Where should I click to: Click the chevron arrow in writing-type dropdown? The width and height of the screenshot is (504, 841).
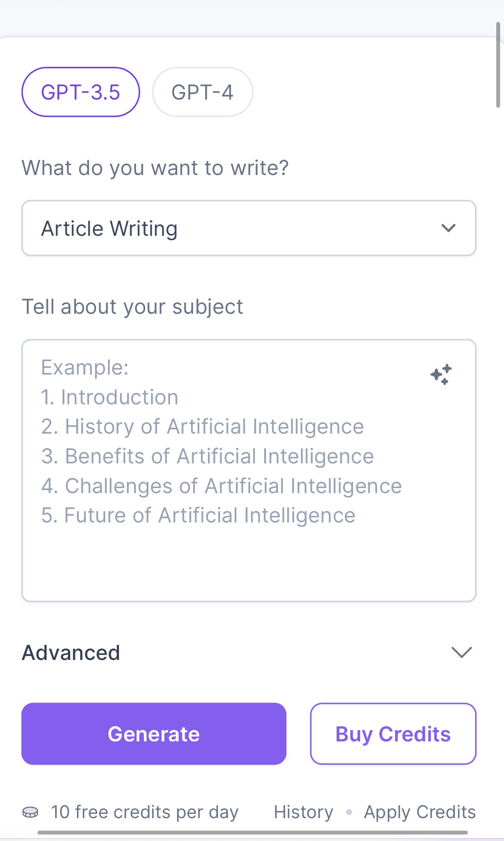[x=448, y=228]
